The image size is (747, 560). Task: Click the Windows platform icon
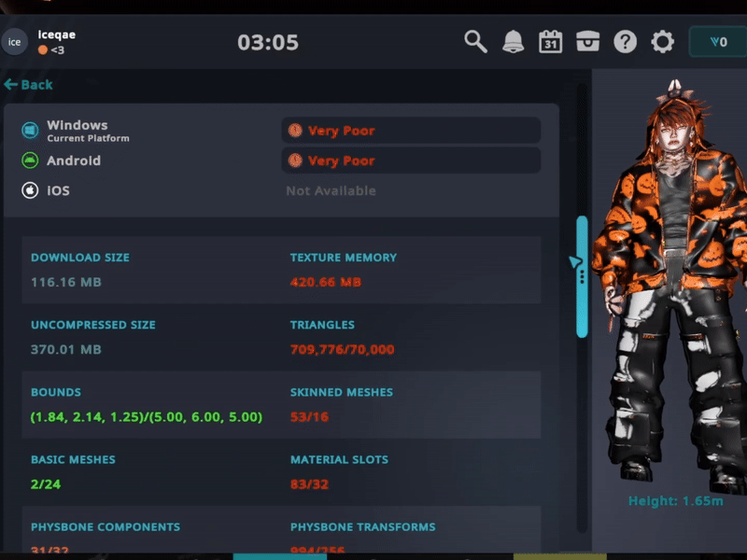click(x=31, y=131)
